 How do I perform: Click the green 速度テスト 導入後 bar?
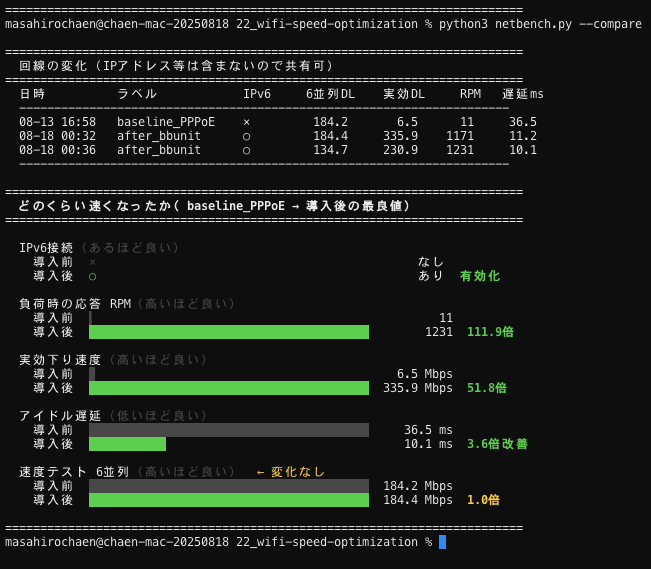229,500
